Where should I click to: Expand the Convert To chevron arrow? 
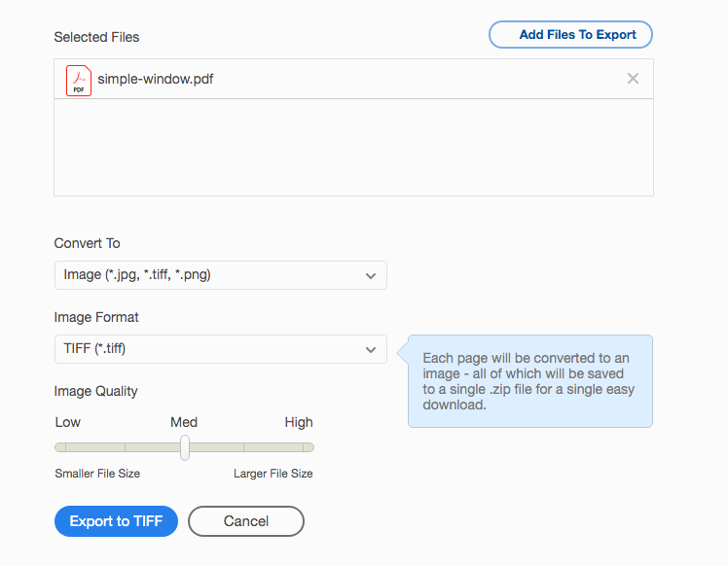tap(371, 275)
